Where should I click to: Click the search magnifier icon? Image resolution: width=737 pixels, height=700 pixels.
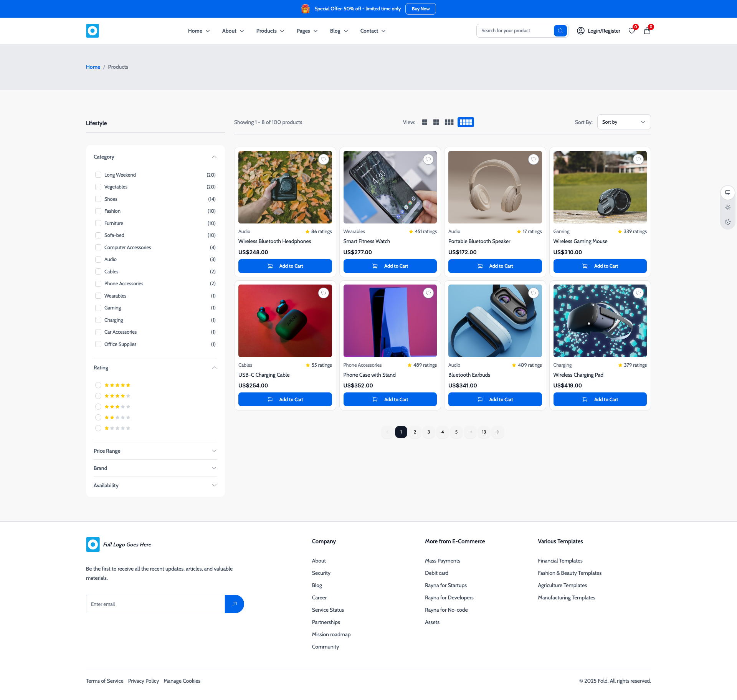560,31
